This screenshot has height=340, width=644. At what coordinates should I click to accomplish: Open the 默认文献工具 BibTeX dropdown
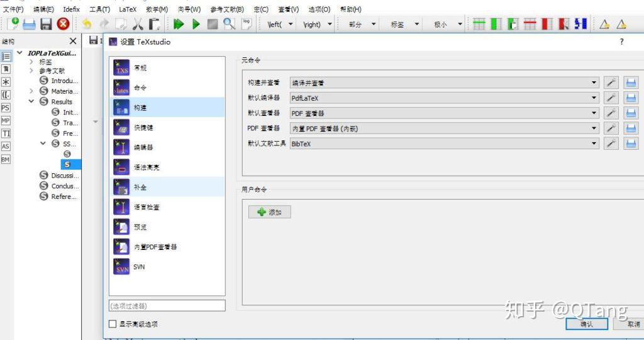click(445, 144)
